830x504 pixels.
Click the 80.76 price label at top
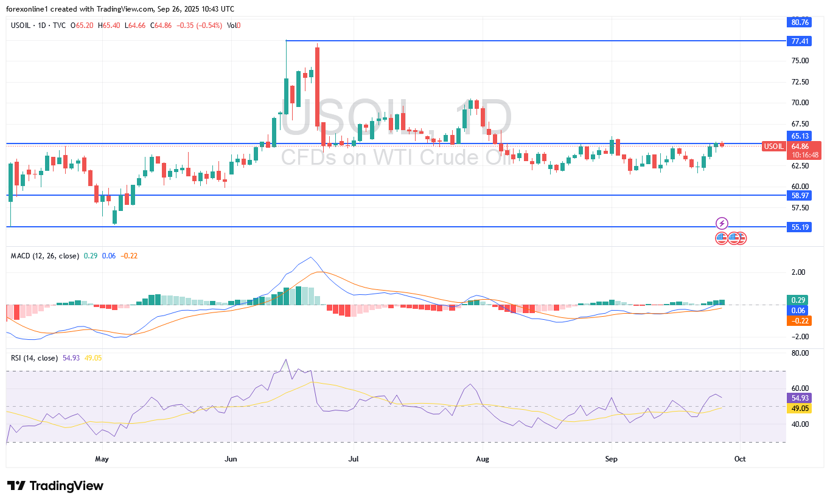[x=800, y=22]
